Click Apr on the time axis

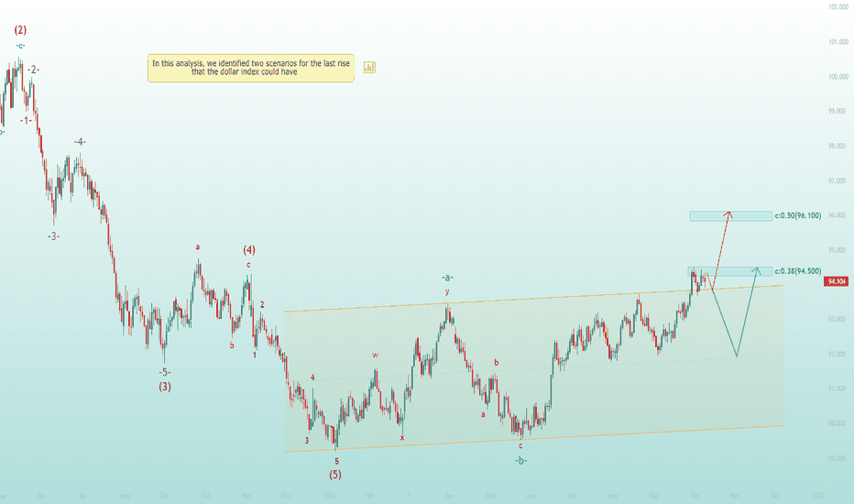[x=449, y=496]
